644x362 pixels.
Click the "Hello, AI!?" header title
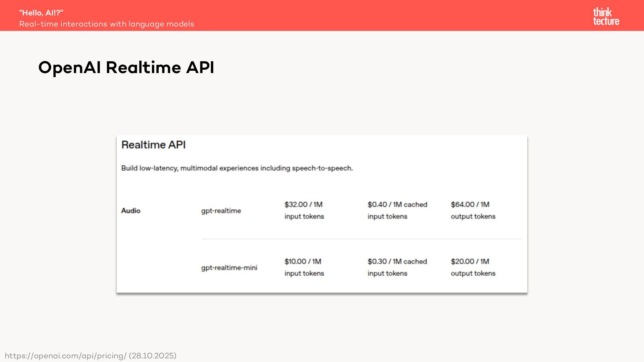[x=41, y=13]
